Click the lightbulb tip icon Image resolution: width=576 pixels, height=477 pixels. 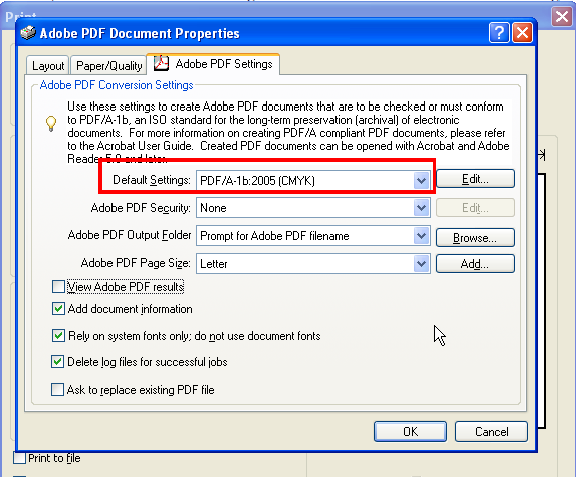point(51,123)
